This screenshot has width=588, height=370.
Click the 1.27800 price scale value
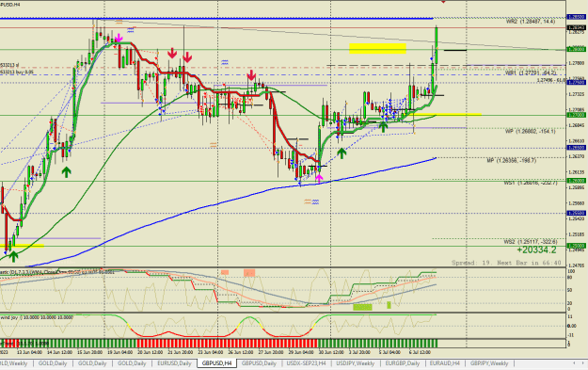coord(577,63)
